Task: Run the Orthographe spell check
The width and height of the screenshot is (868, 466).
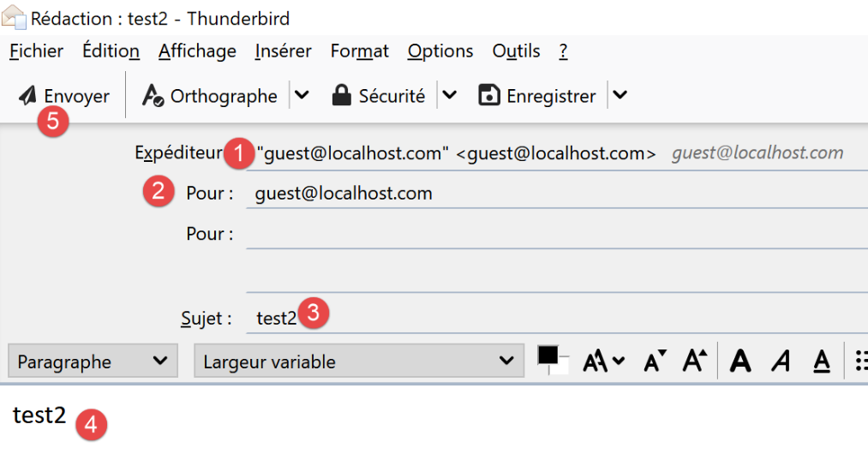Action: coord(210,96)
